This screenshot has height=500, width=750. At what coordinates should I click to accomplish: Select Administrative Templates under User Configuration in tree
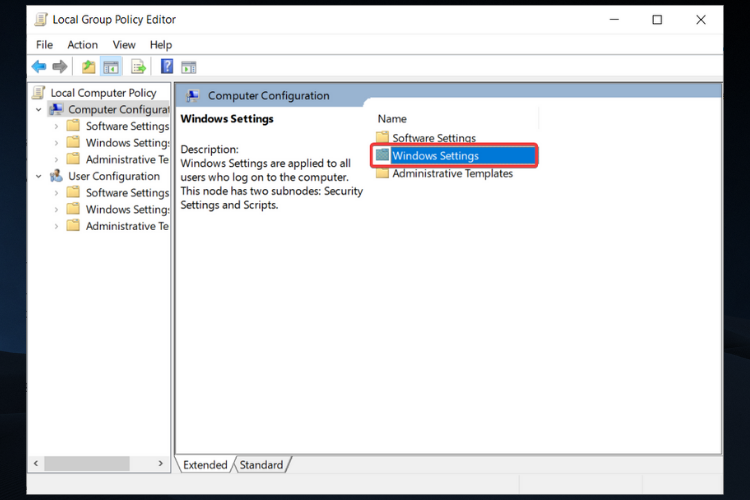click(127, 226)
